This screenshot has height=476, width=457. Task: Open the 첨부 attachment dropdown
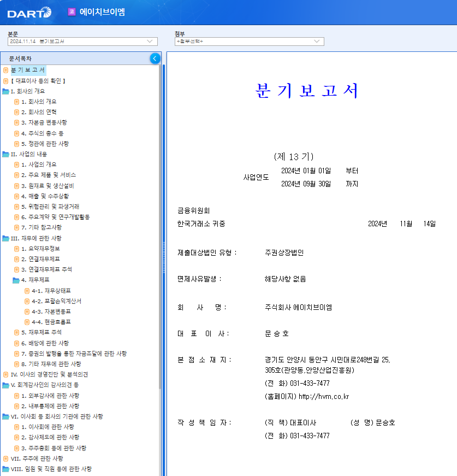click(250, 42)
